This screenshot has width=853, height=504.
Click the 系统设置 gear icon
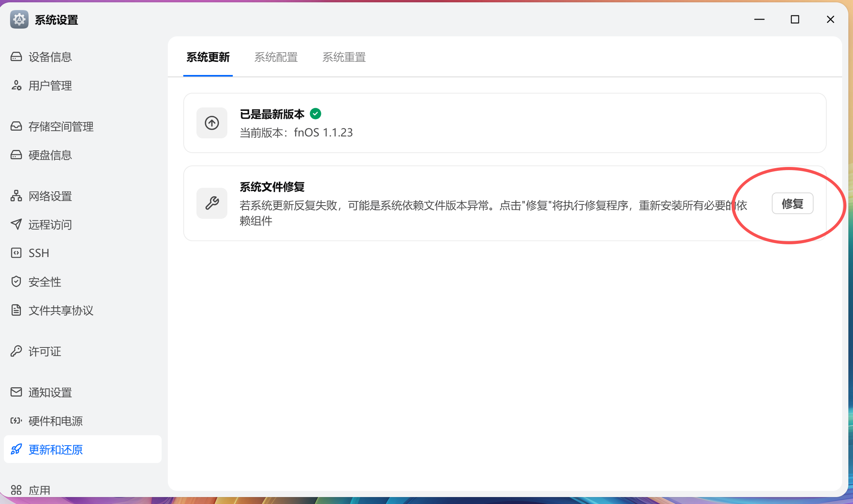[x=19, y=19]
